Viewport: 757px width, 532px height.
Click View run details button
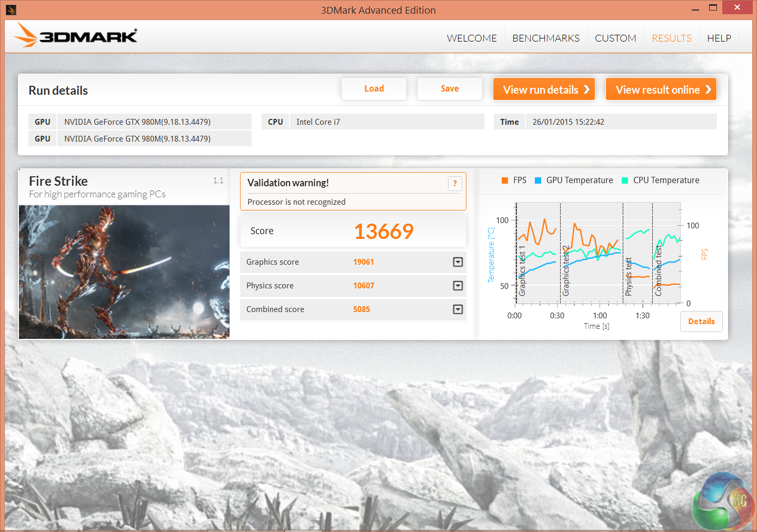[544, 89]
